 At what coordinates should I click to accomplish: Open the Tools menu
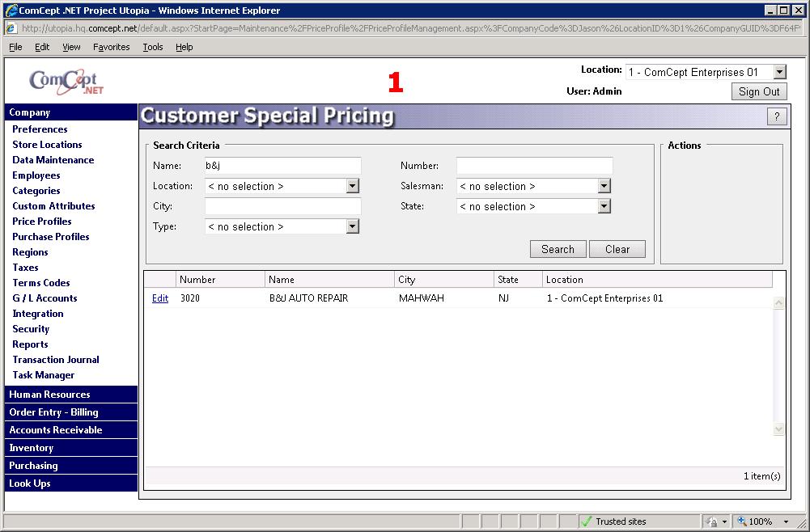pos(153,47)
